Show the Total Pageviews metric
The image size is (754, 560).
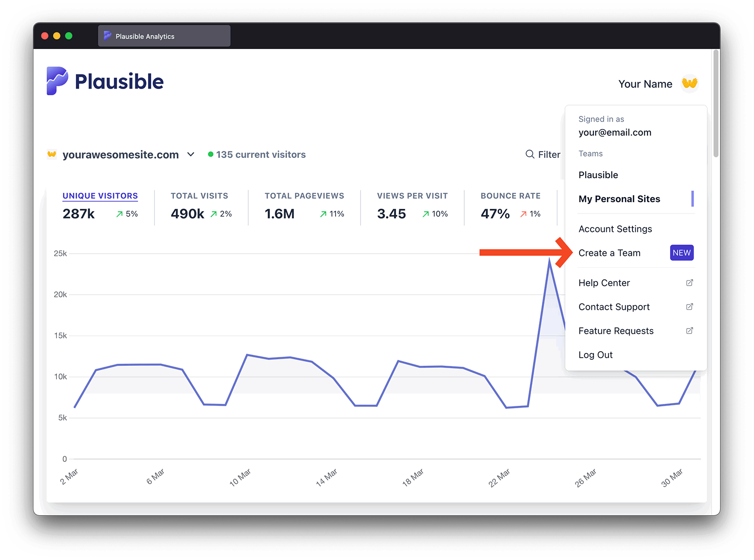(x=304, y=196)
